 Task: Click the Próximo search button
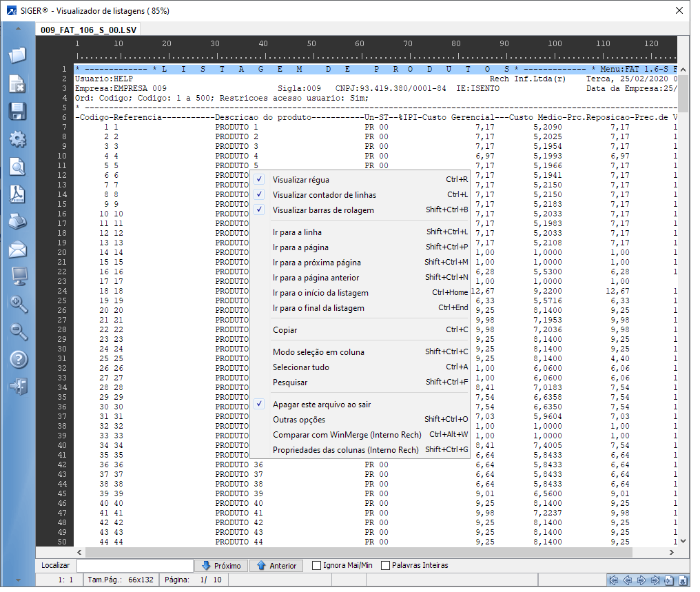(220, 566)
